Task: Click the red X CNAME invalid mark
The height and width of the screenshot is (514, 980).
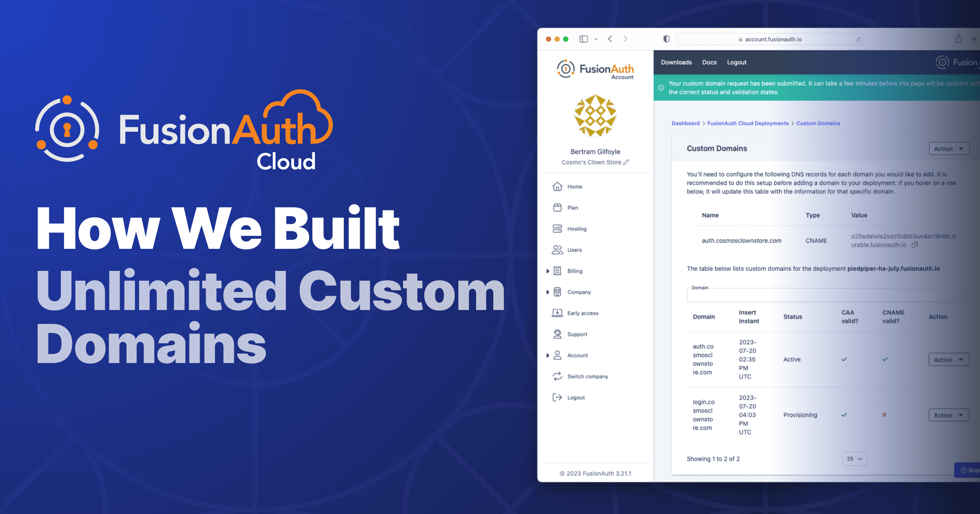Action: [x=884, y=415]
